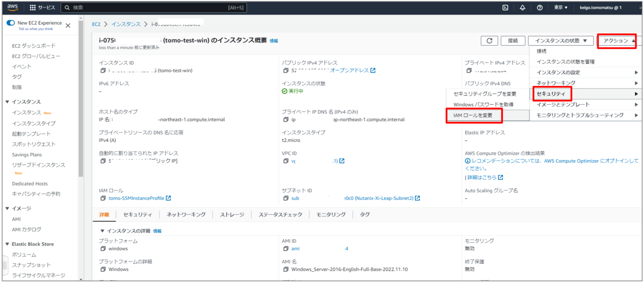The width and height of the screenshot is (644, 282).
Task: Click the AWS logo home icon
Action: point(12,8)
